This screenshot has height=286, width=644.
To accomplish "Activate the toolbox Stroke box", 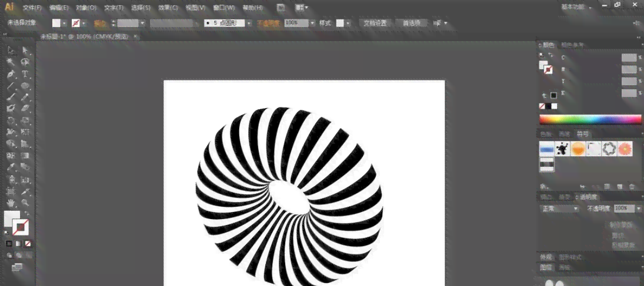I will tap(21, 227).
